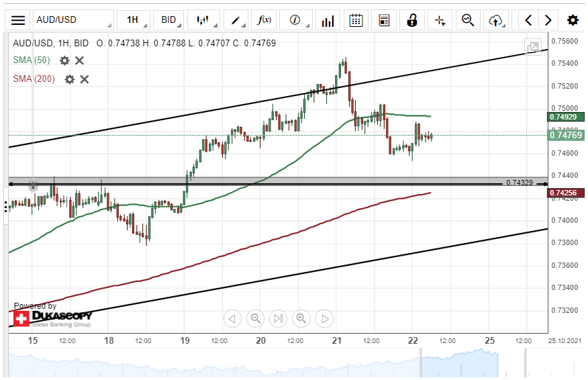
Task: Open the f(x) indicators menu
Action: click(x=264, y=20)
